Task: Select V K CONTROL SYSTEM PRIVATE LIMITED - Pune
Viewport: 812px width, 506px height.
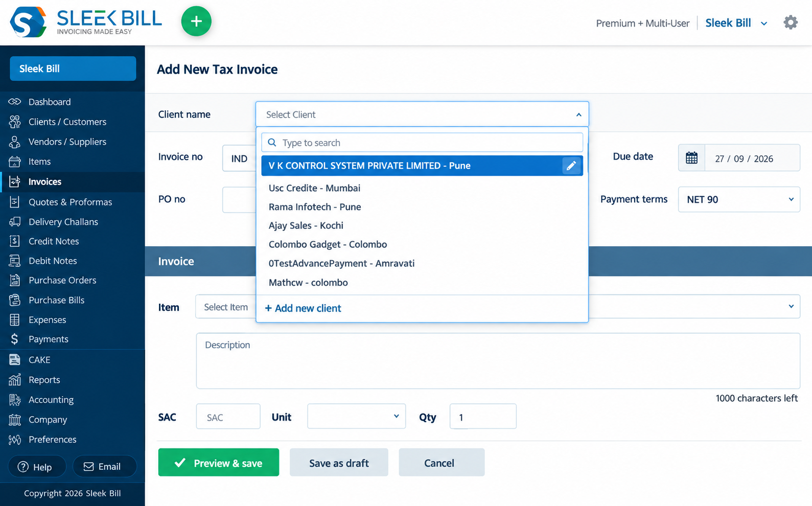Action: [x=422, y=166]
